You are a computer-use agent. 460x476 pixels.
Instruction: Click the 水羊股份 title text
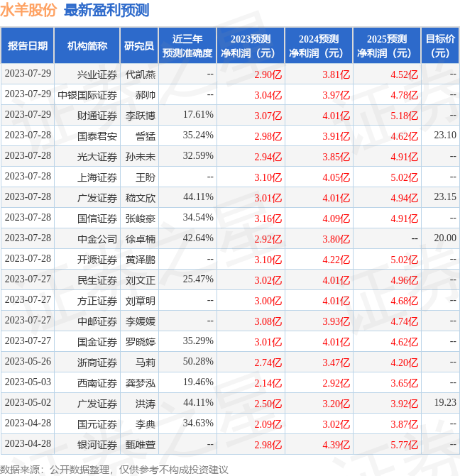pyautogui.click(x=28, y=10)
